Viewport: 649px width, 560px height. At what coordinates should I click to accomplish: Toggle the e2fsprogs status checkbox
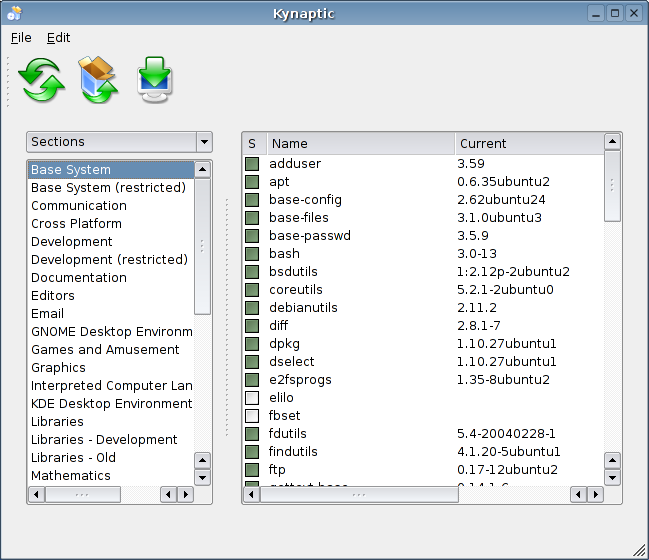click(252, 380)
